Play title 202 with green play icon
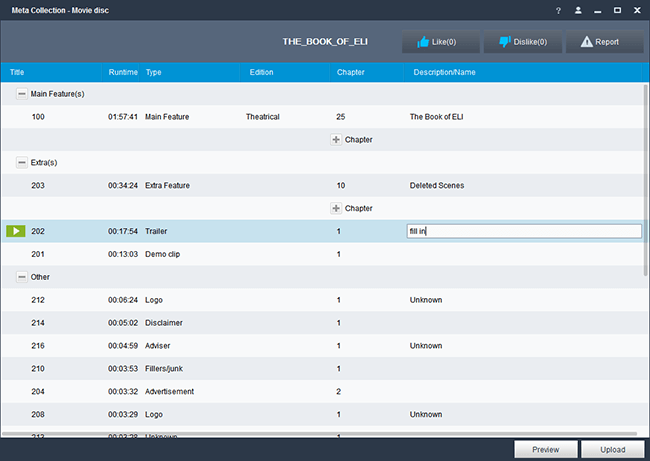The width and height of the screenshot is (650, 461). pos(16,231)
